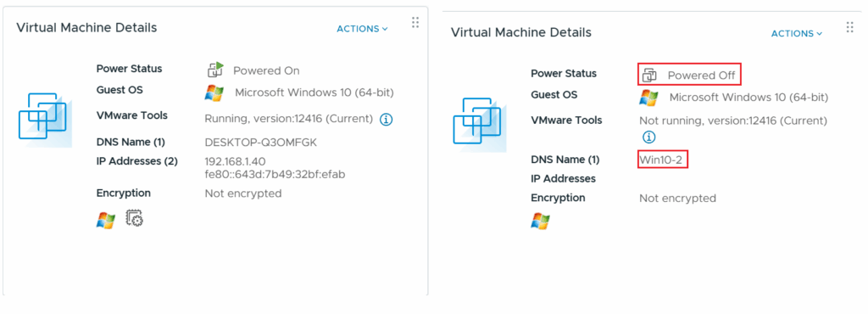Click the Windows tag icon under right Encryption
The width and height of the screenshot is (868, 314).
click(540, 221)
